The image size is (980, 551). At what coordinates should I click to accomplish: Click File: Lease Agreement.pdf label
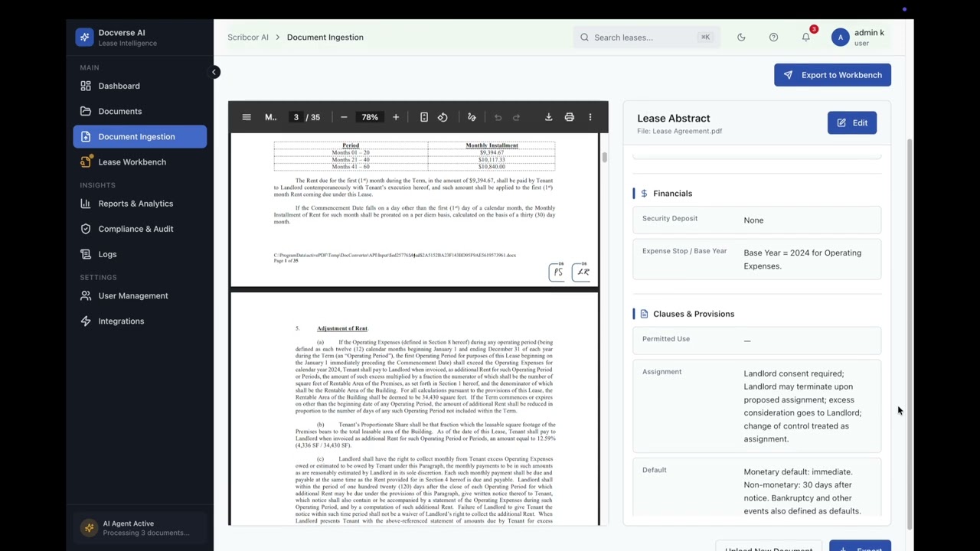click(x=679, y=131)
